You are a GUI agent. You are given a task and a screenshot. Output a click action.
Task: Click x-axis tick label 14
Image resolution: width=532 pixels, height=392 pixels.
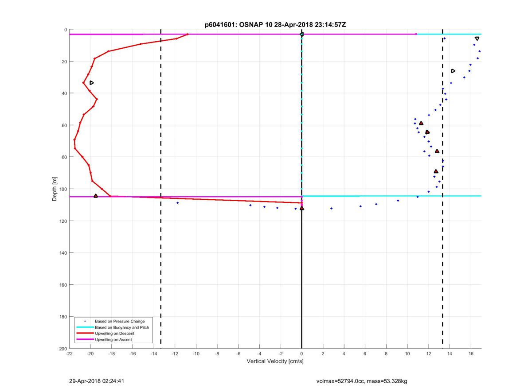point(450,354)
